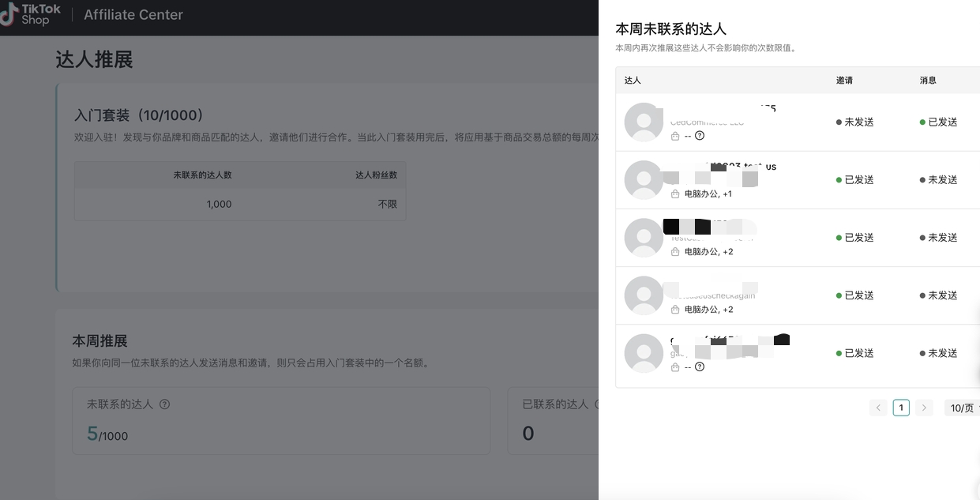Select page 1 in pagination
Viewport: 980px width, 500px height.
tap(901, 408)
